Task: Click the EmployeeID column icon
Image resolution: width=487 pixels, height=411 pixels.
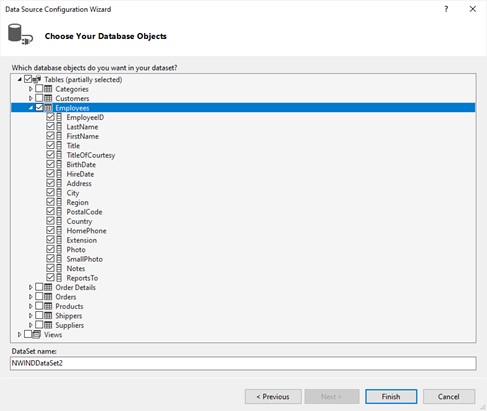Action: [59, 117]
